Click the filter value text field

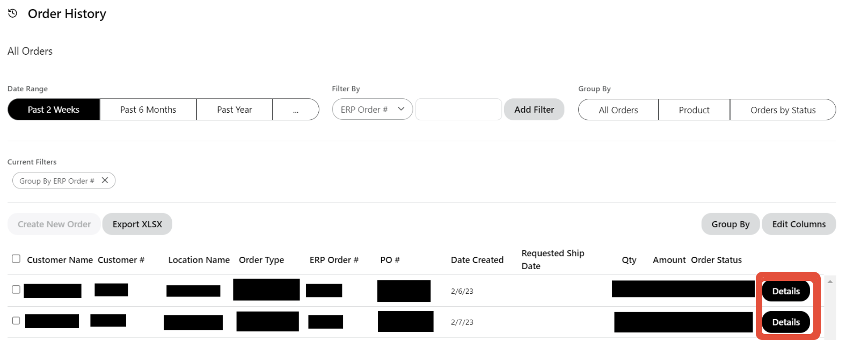[458, 110]
